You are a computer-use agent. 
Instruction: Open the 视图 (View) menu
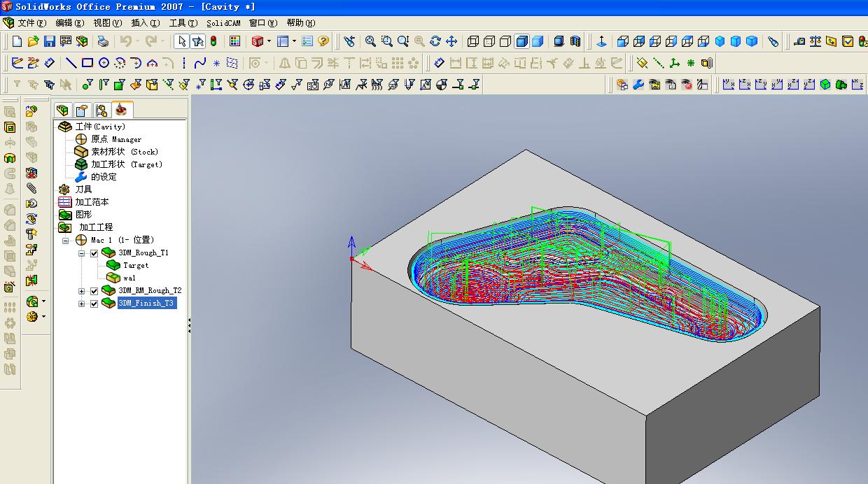coord(107,23)
